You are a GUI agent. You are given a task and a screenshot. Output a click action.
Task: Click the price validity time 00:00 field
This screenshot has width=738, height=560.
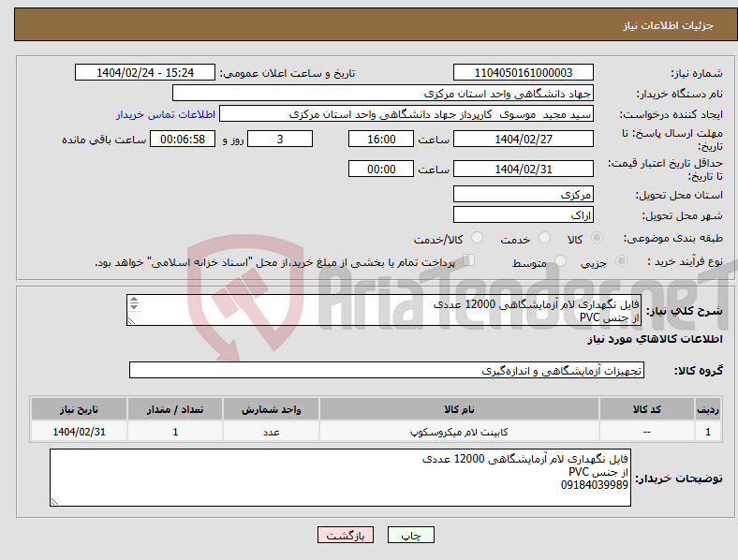click(381, 169)
